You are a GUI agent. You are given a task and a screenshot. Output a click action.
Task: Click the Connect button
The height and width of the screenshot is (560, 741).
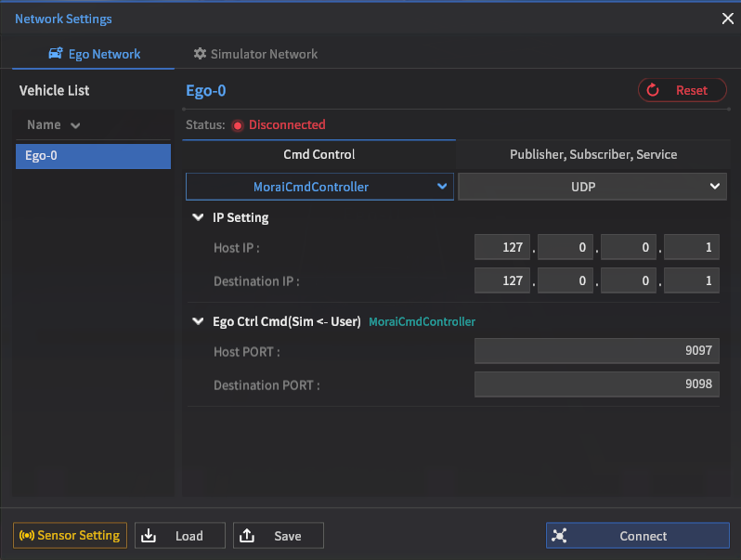click(x=638, y=536)
